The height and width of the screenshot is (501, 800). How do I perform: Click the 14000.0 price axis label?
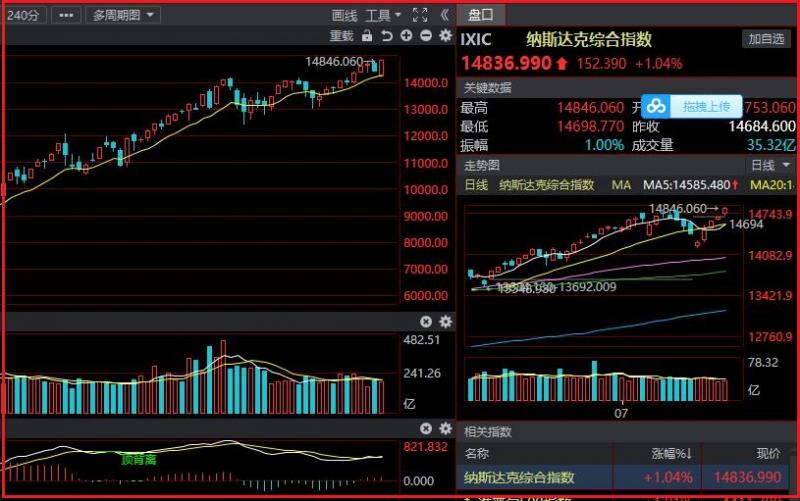(x=426, y=83)
